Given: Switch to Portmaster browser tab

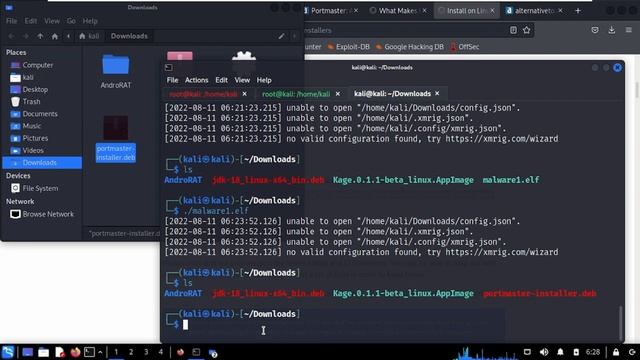Looking at the screenshot, I should [329, 11].
